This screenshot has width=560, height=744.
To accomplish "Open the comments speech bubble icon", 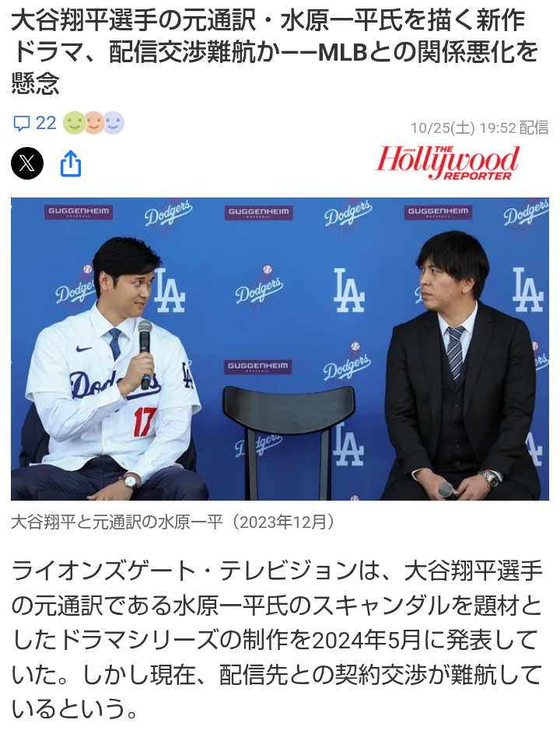I will (x=21, y=124).
